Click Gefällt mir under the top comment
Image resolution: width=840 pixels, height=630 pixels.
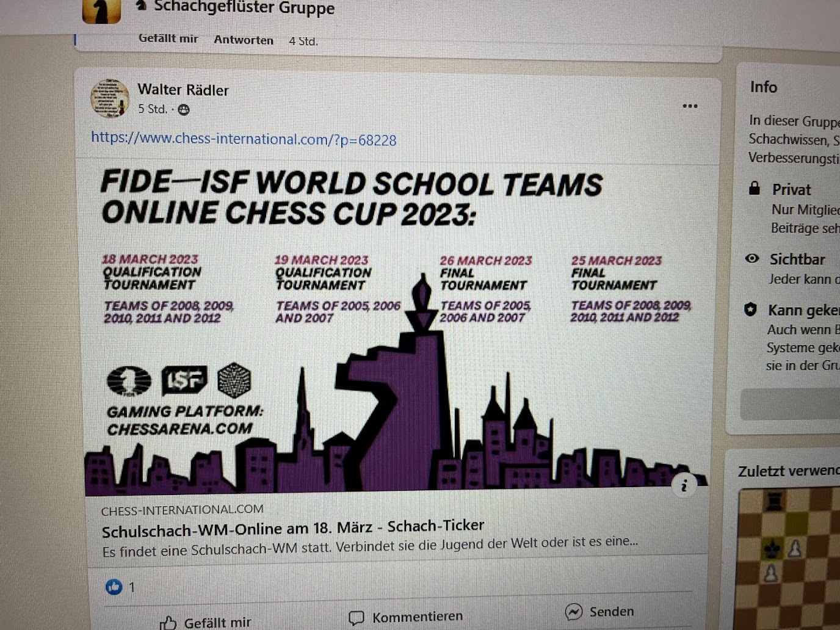click(x=168, y=38)
